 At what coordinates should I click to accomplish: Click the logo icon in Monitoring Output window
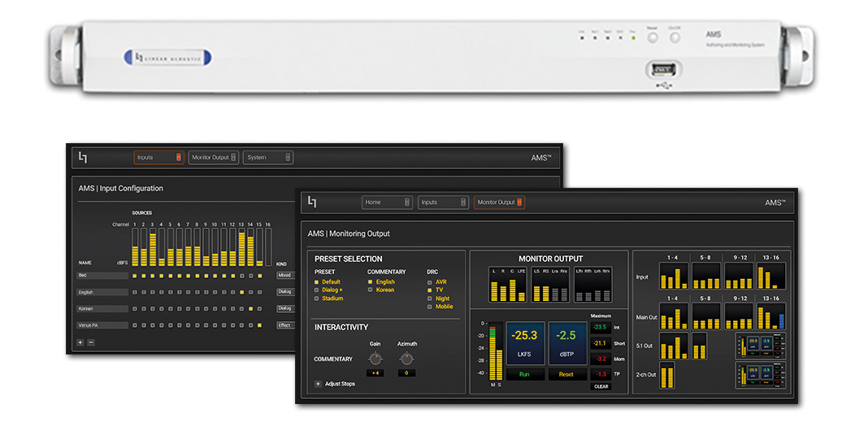tap(312, 202)
